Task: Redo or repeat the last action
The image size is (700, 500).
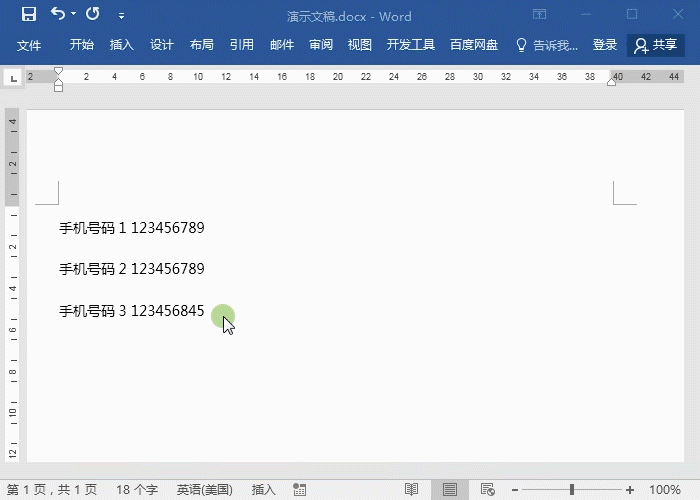Action: [93, 14]
